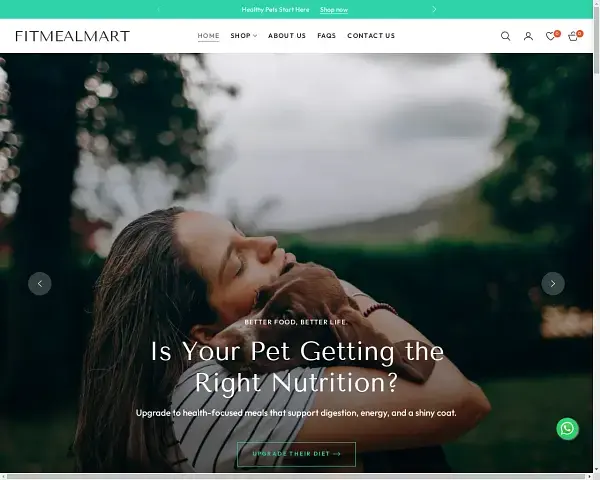Screen dimensions: 600x480
Task: Select the Home menu item
Action: [x=208, y=36]
